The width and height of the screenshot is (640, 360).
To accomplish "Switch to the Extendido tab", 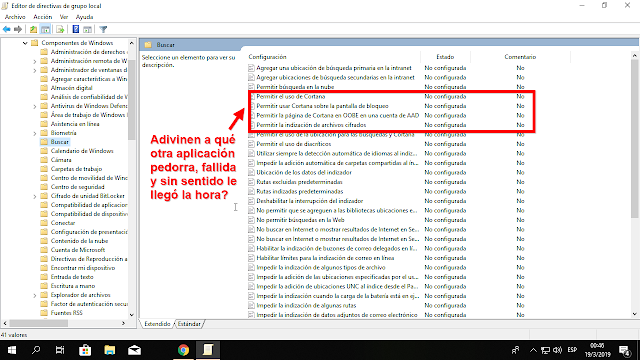I will pyautogui.click(x=158, y=324).
